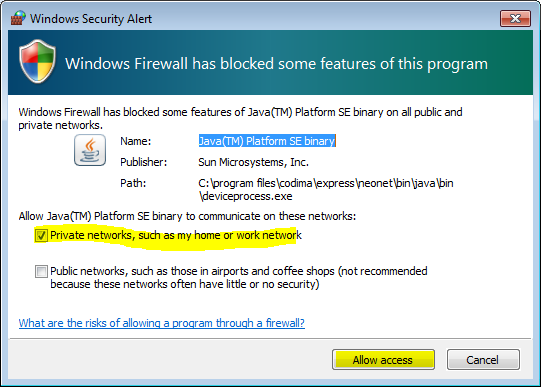This screenshot has height=387, width=541.
Task: Click the Windows Security Alert title text
Action: (x=91, y=19)
